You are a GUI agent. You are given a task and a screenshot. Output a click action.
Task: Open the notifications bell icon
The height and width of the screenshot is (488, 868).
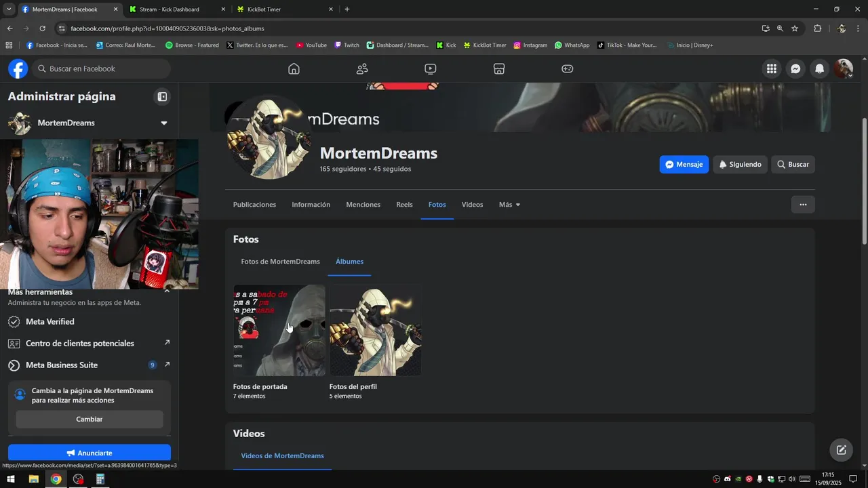click(820, 68)
